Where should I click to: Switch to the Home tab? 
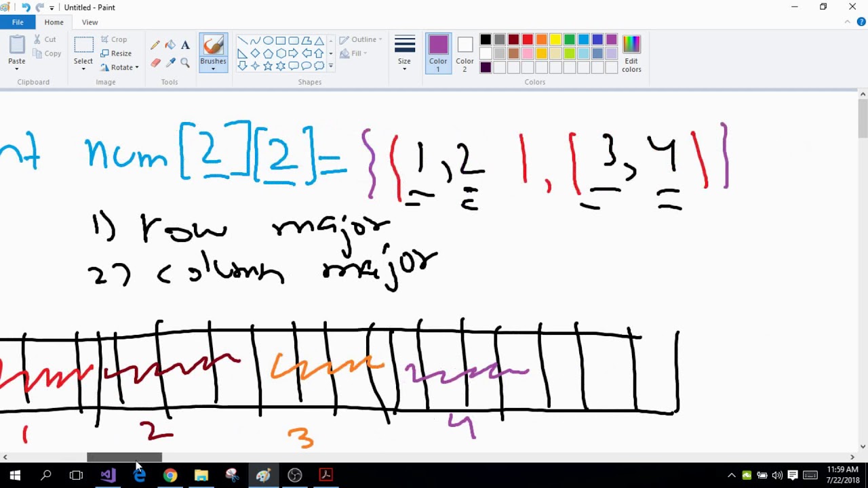pos(54,22)
